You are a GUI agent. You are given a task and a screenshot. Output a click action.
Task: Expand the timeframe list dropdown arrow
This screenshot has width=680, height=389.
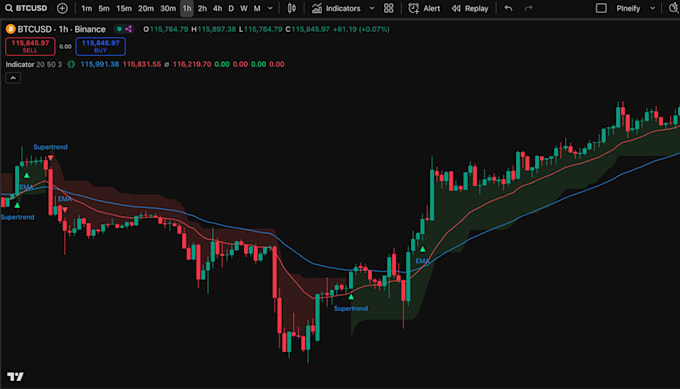click(270, 8)
